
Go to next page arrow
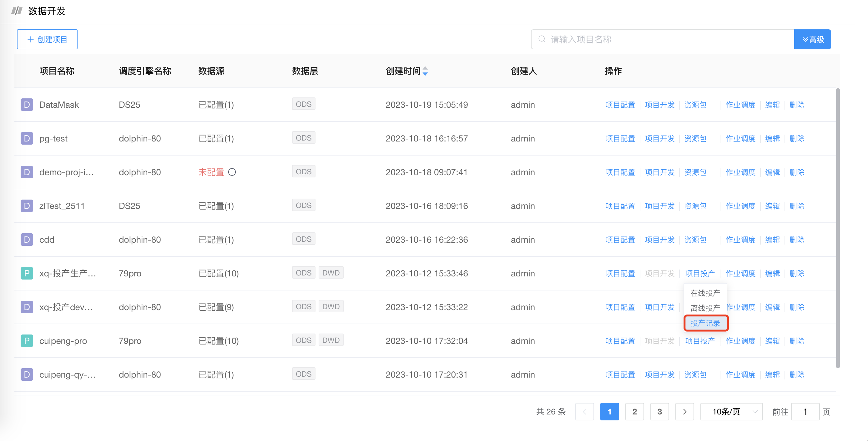tap(684, 411)
